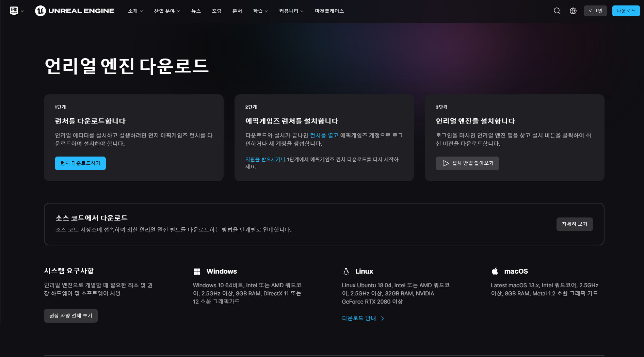Go to the 포럼 menu item
This screenshot has height=357, width=644.
pos(217,11)
